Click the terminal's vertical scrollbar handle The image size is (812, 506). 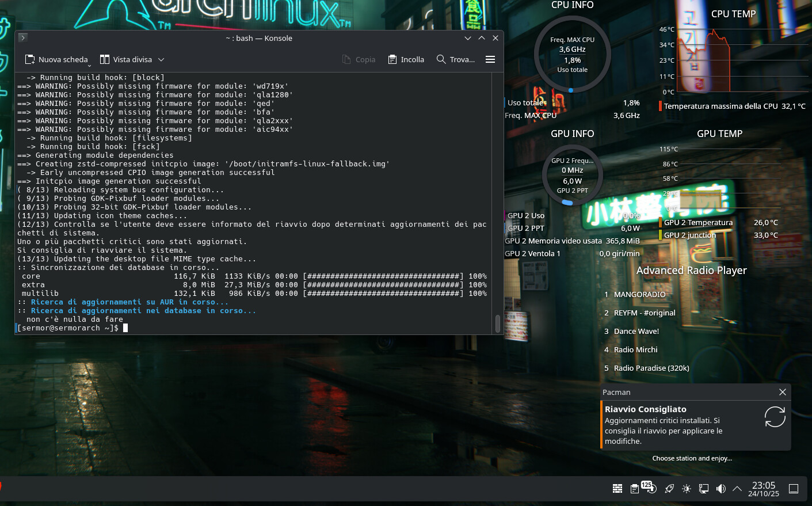(x=498, y=324)
